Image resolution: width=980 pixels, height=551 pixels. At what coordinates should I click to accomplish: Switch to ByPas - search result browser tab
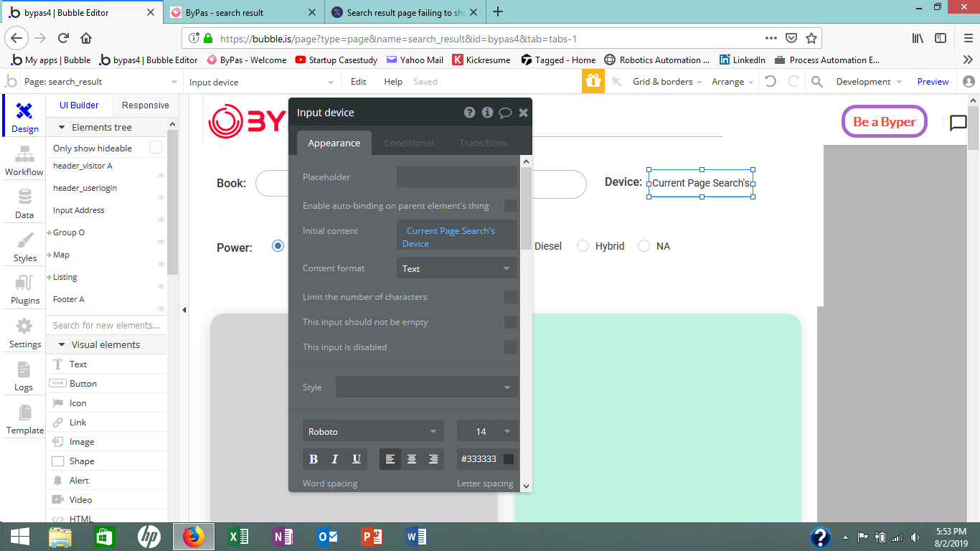(243, 12)
